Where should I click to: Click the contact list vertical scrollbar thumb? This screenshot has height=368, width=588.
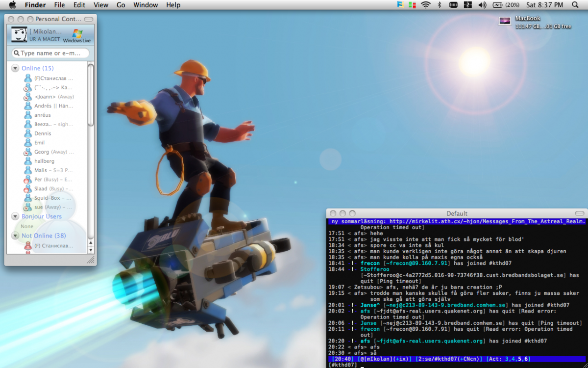click(91, 94)
